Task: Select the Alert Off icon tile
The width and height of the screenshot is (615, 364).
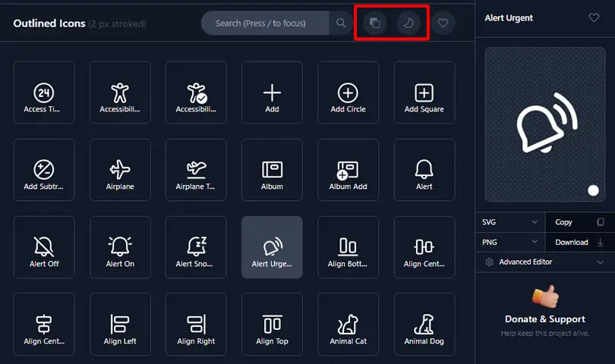Action: [44, 247]
